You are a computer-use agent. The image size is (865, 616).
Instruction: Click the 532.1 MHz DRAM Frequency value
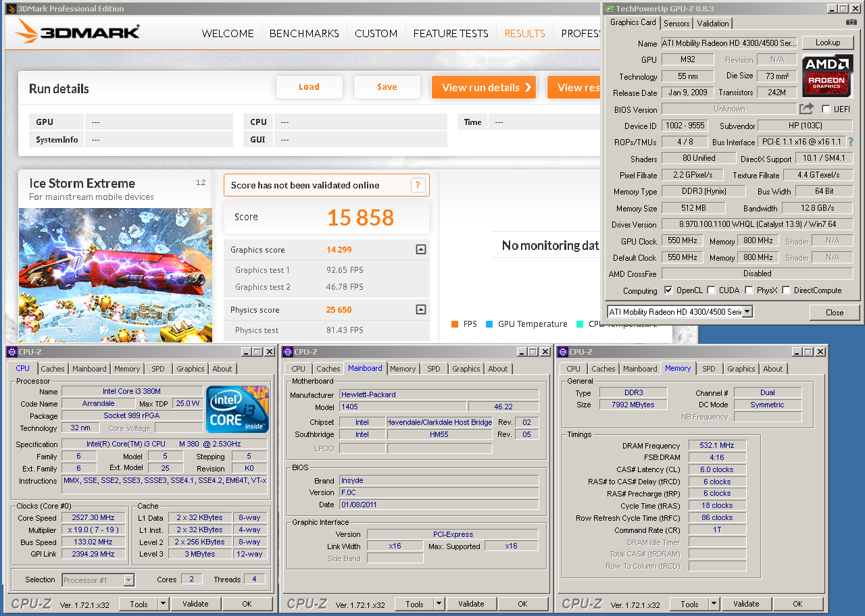[718, 446]
